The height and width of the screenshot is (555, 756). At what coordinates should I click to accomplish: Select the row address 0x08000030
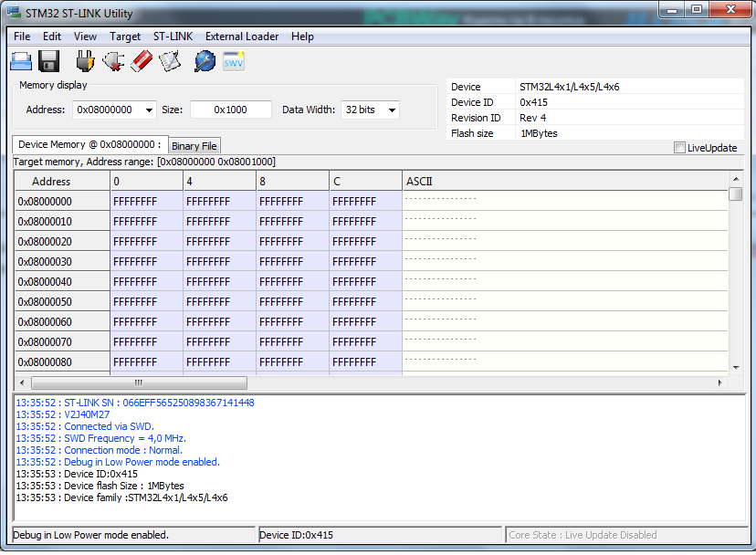pos(62,262)
